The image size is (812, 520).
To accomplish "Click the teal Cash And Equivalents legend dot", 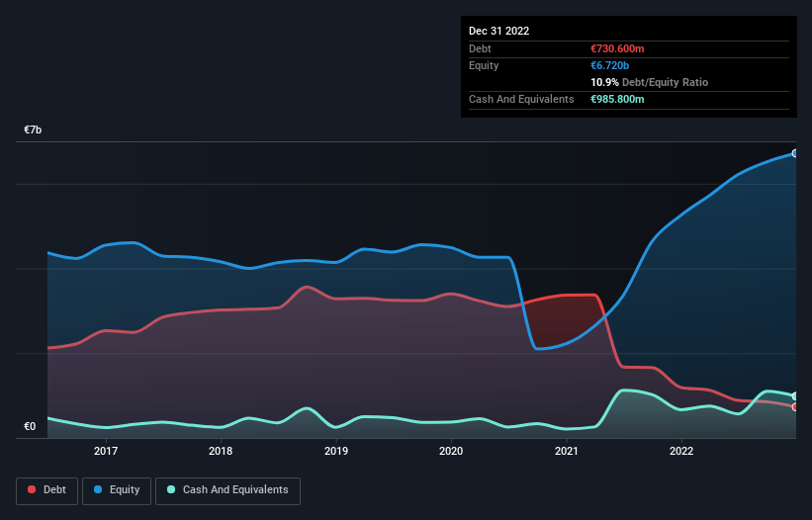I will click(x=171, y=489).
